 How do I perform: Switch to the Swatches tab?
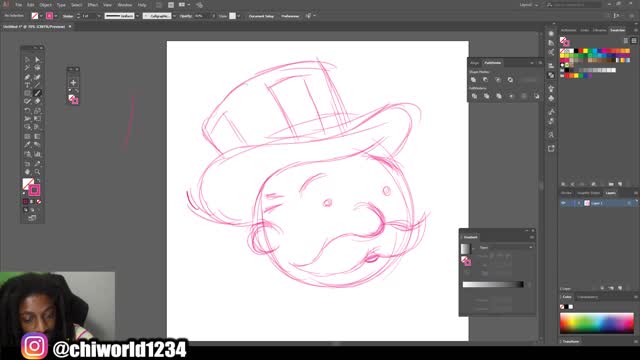point(617,30)
